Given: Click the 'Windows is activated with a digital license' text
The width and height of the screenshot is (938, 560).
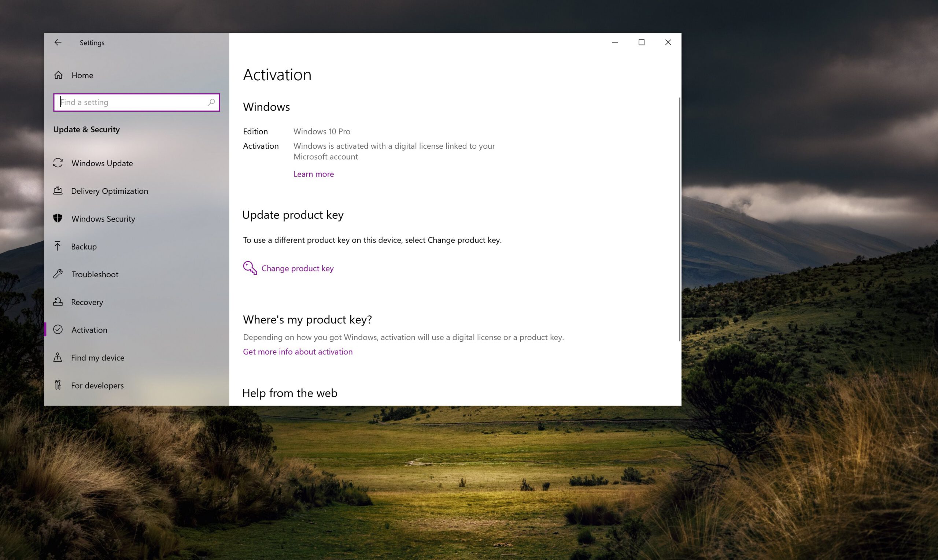Looking at the screenshot, I should 394,151.
